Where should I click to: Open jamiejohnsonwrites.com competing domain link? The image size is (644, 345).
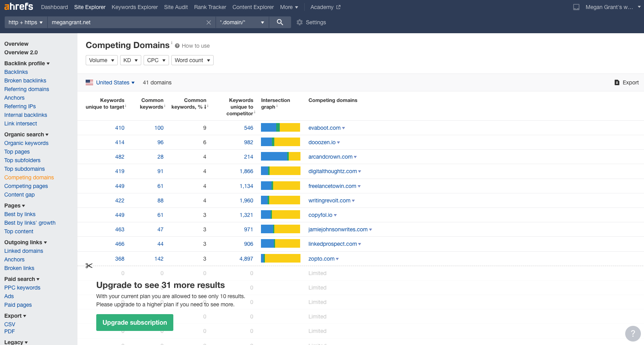click(338, 229)
